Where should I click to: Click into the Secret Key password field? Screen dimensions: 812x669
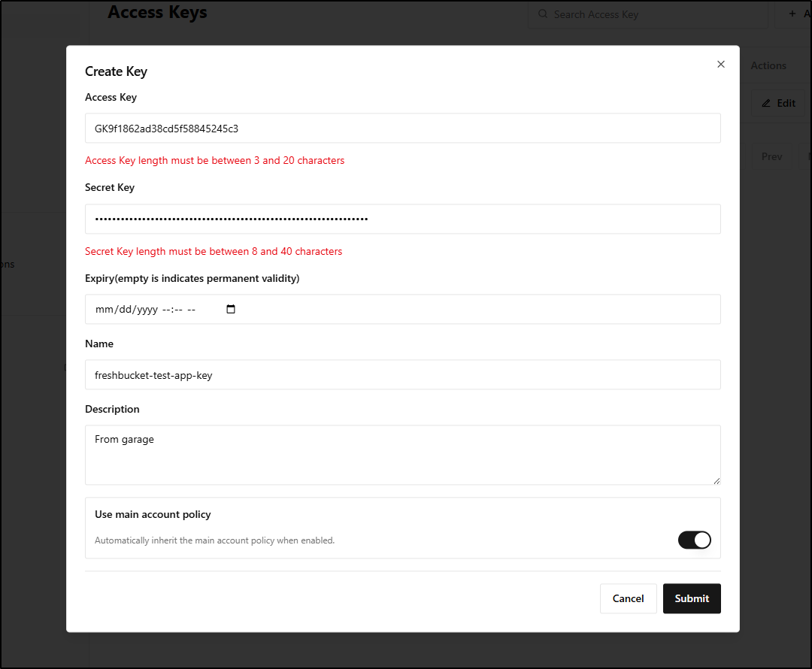pos(402,219)
